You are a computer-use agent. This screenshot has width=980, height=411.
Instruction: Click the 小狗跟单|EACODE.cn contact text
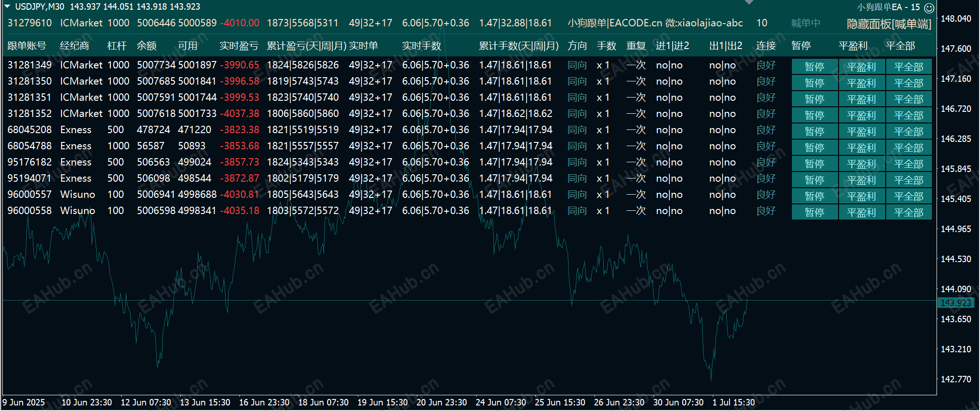[x=655, y=23]
